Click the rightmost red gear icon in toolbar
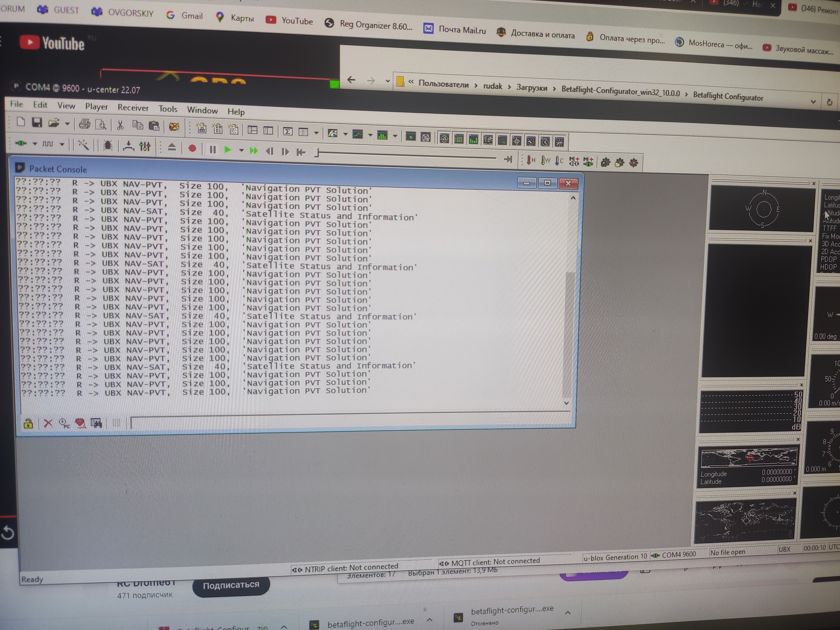Screen dimensions: 840x630 coord(633,163)
